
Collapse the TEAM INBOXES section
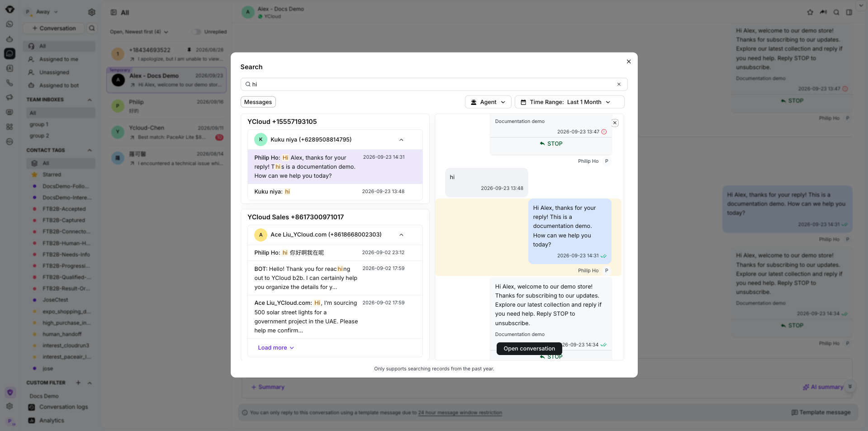tap(90, 100)
